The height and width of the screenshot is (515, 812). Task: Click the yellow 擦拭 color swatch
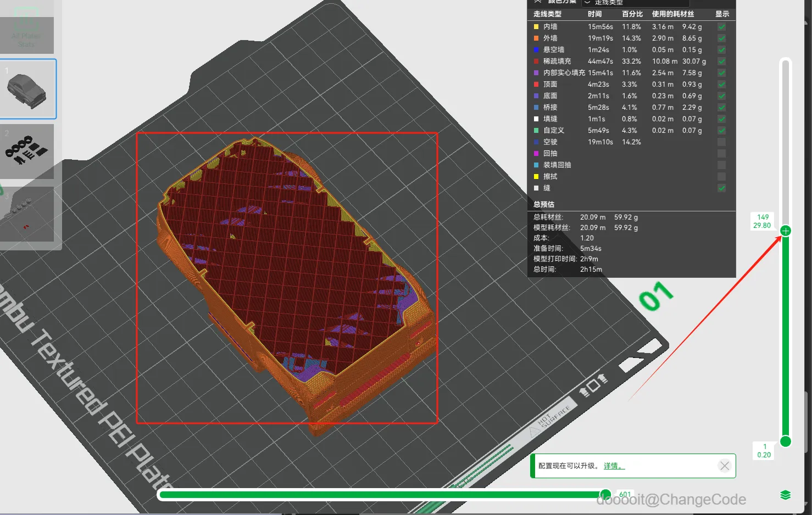(536, 176)
